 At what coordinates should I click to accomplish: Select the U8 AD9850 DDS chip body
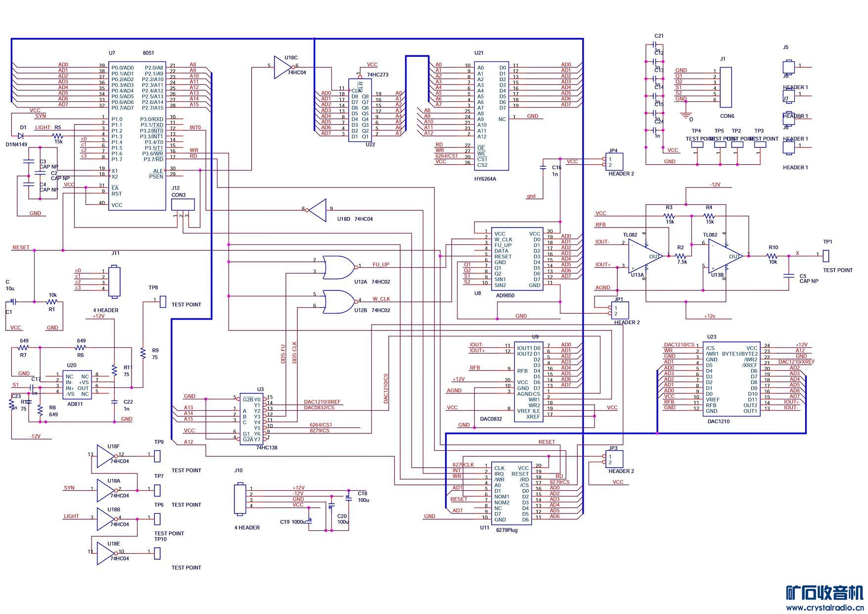click(x=517, y=259)
